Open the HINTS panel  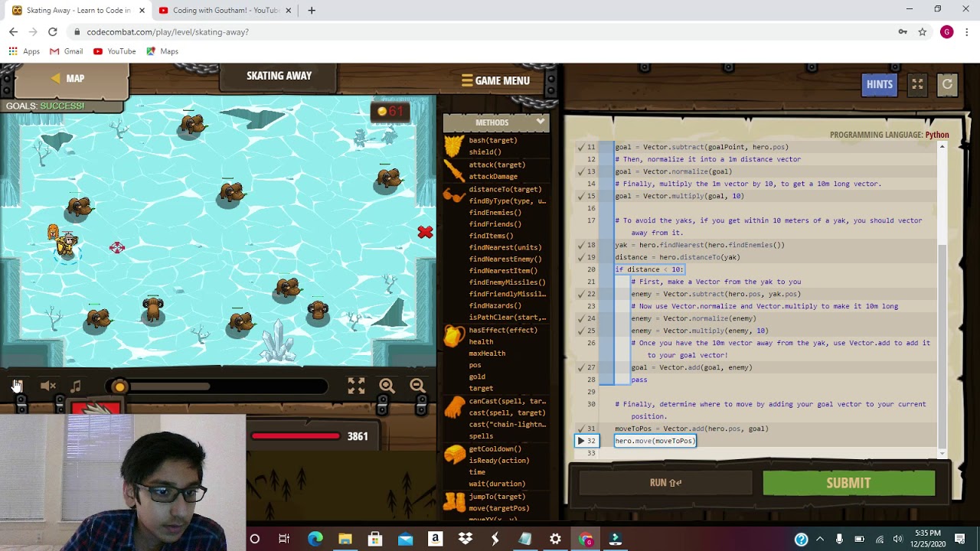pyautogui.click(x=879, y=85)
